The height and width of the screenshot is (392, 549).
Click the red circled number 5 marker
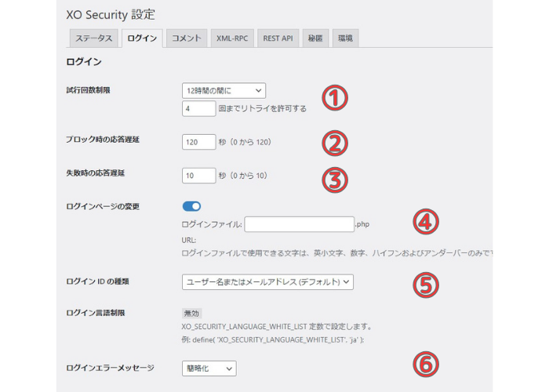click(x=425, y=285)
